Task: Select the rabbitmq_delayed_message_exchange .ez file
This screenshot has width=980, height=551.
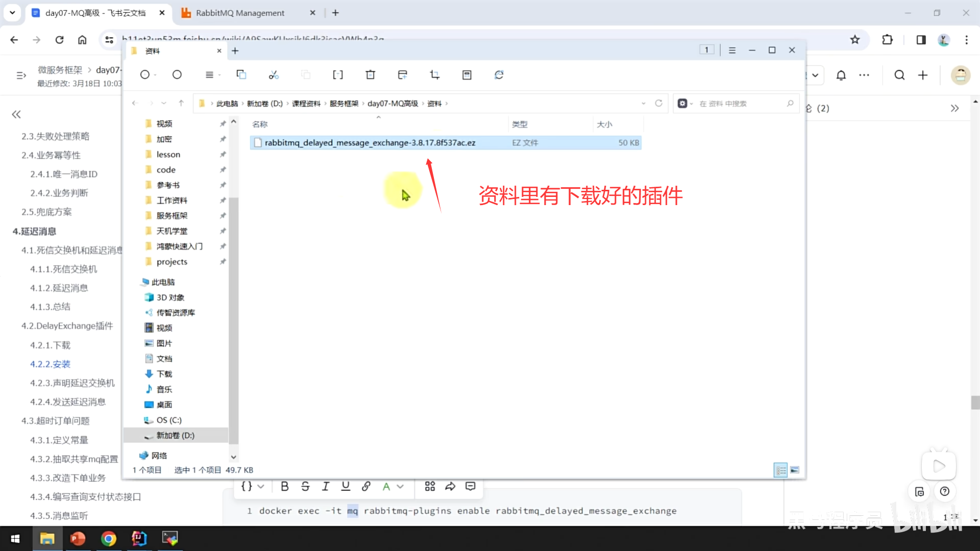Action: (370, 143)
